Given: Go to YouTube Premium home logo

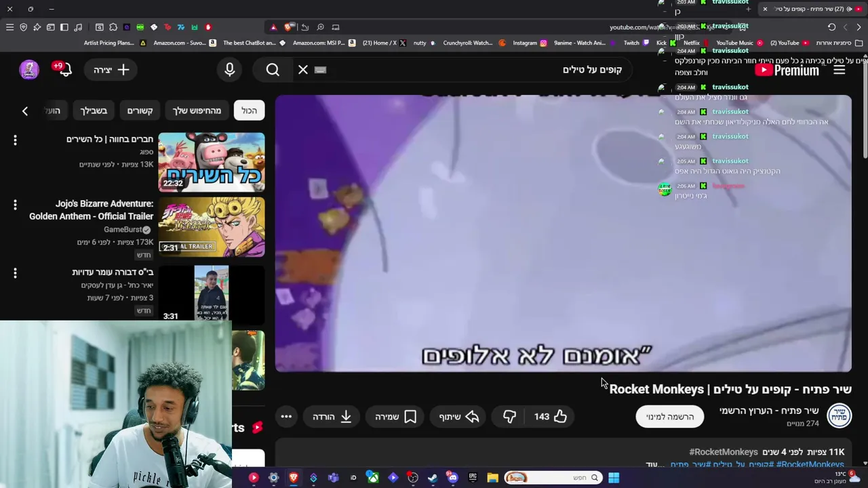Looking at the screenshot, I should (x=787, y=69).
